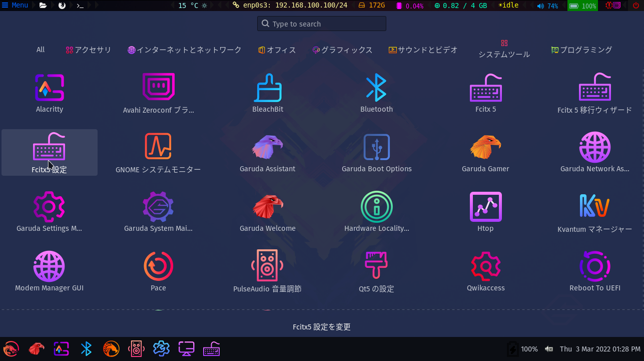This screenshot has height=361, width=644.
Task: Click the 172G disk usage indicator
Action: click(x=372, y=6)
